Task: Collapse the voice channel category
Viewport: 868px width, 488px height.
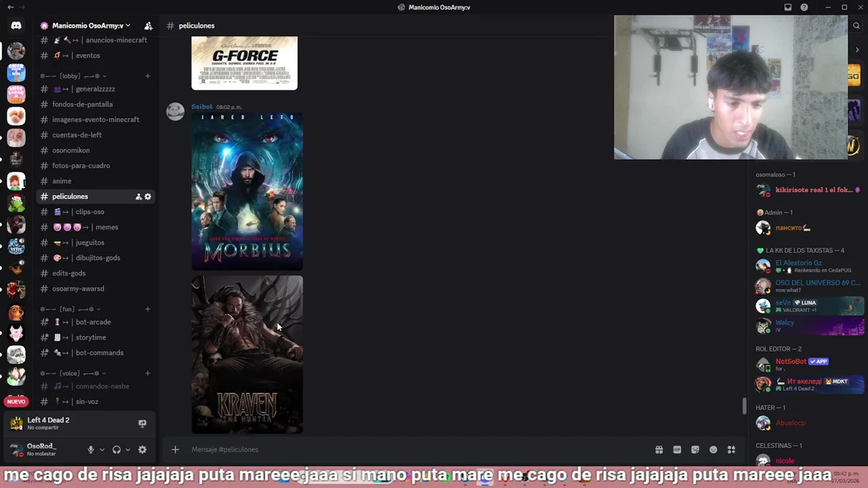Action: pos(73,373)
